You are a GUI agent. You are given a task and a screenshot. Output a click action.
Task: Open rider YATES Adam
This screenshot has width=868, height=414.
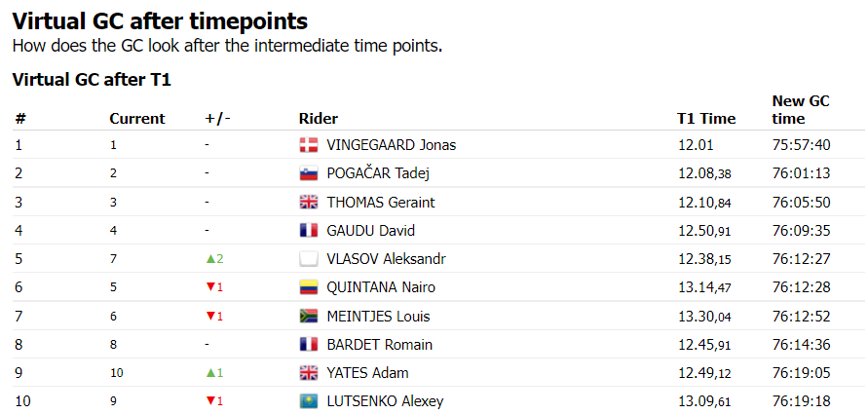click(x=367, y=373)
